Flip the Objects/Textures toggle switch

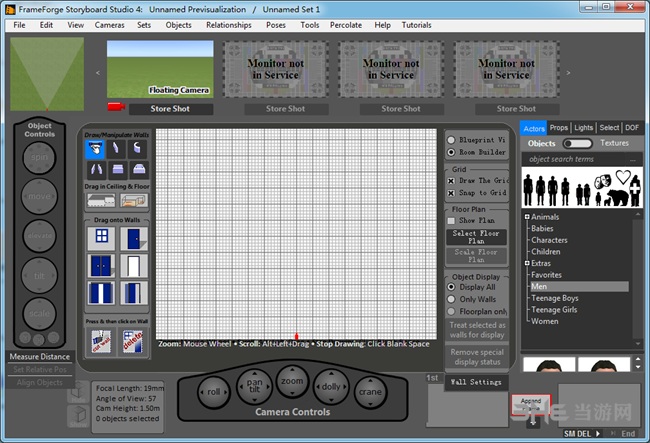coord(577,143)
